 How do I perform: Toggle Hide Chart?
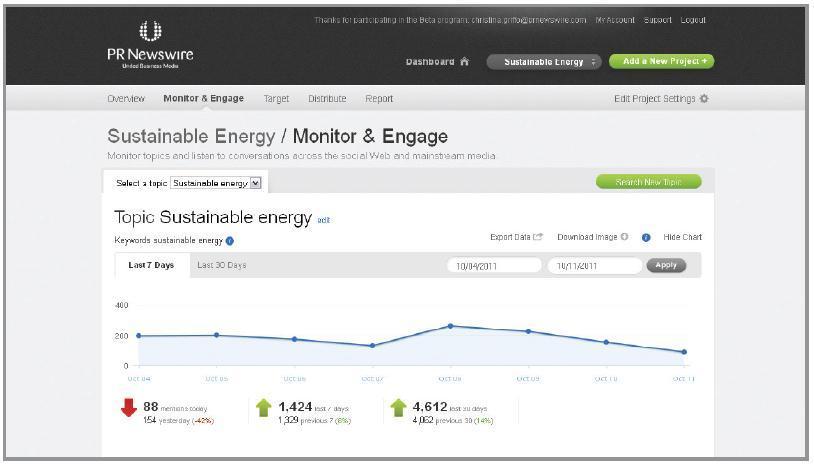pyautogui.click(x=682, y=237)
